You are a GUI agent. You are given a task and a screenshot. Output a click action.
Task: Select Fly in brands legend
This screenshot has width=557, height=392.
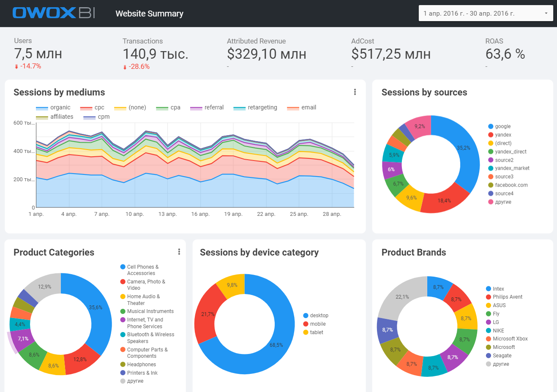click(x=493, y=314)
